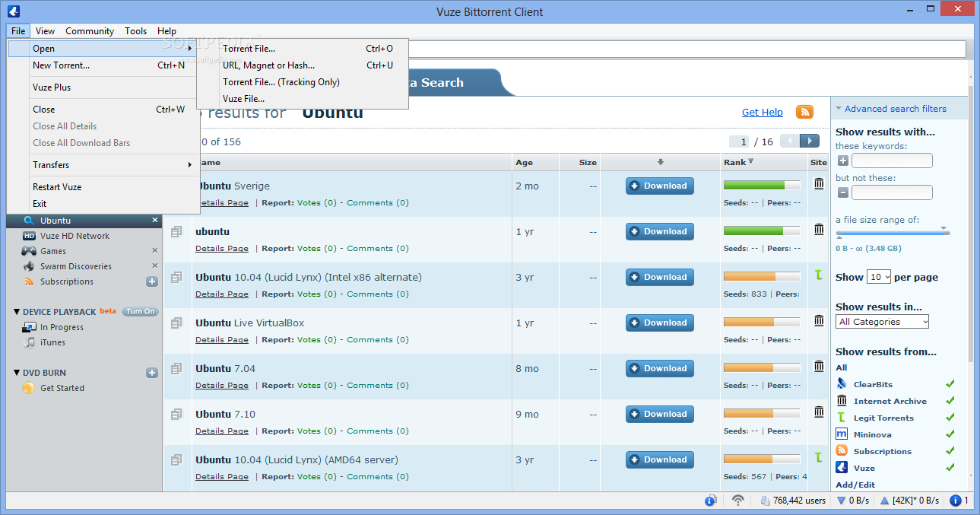
Task: Open the results per page dropdown
Action: point(879,277)
